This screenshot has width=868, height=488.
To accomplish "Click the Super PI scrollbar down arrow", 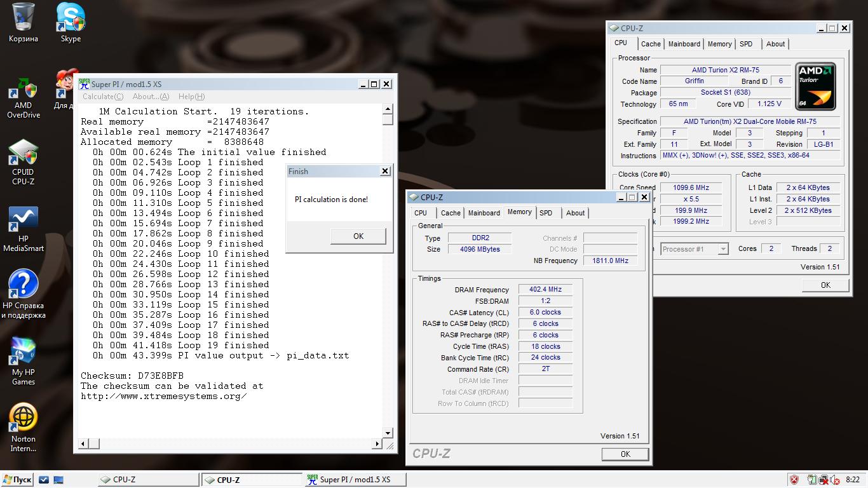I will [x=388, y=433].
